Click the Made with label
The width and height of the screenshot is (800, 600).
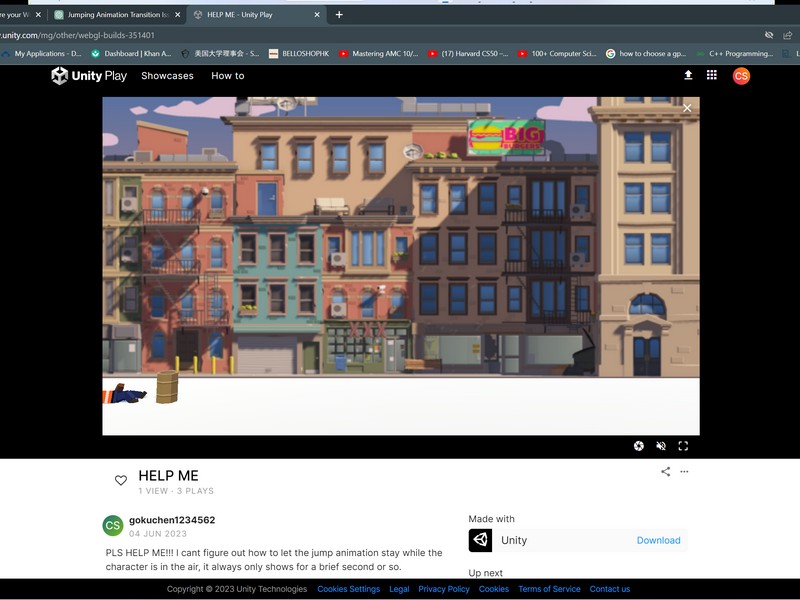(491, 519)
